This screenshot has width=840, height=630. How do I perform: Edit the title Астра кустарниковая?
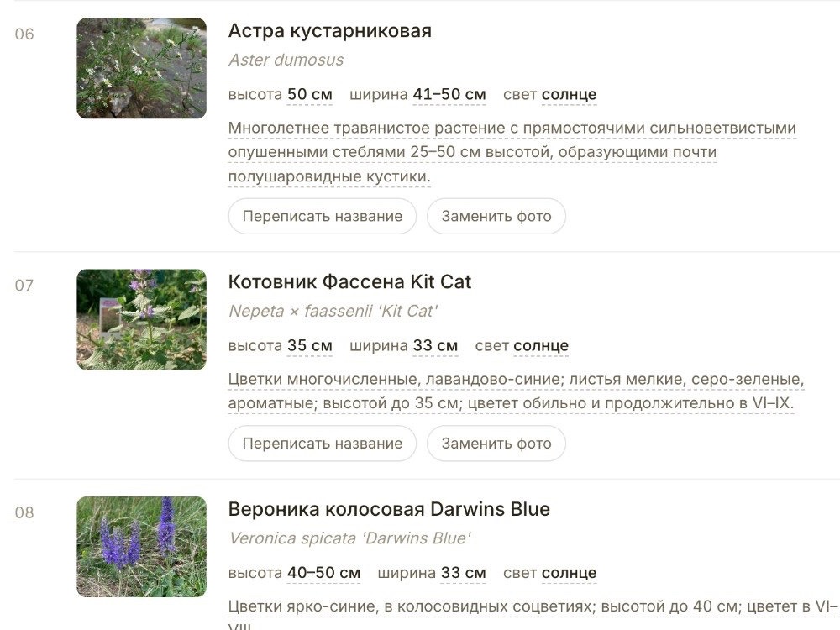coord(329,30)
